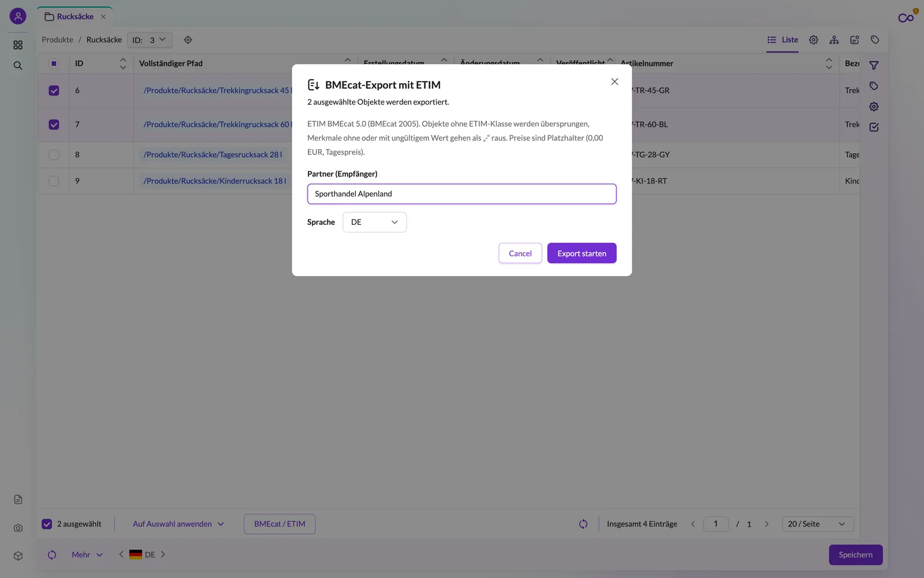Click reload icon left of Mehr
The width and height of the screenshot is (924, 578).
pyautogui.click(x=52, y=555)
